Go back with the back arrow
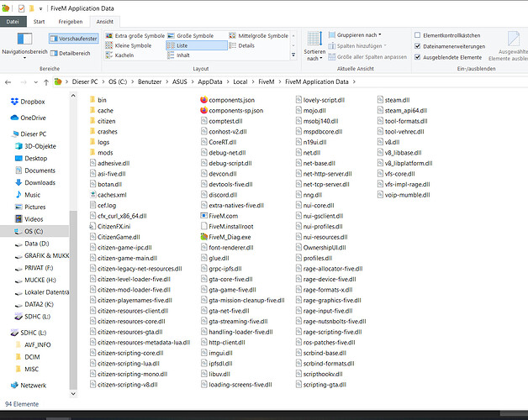This screenshot has height=420, width=528. click(8, 81)
